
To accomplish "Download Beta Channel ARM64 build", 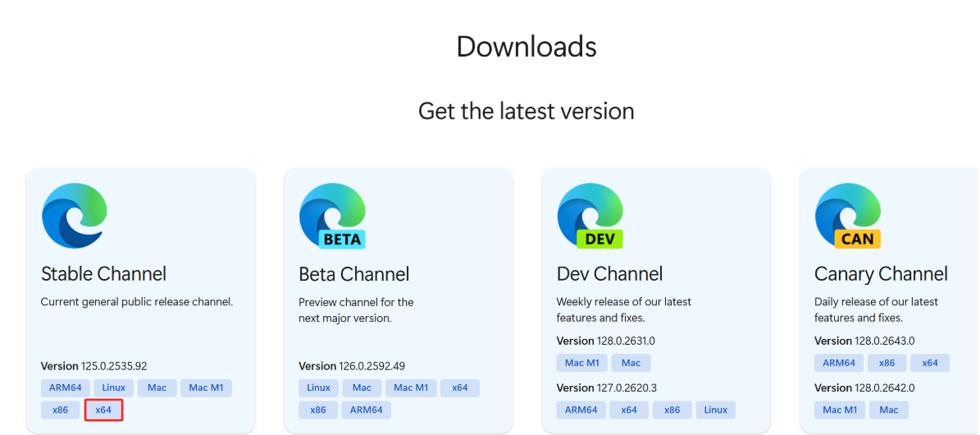I will 367,410.
